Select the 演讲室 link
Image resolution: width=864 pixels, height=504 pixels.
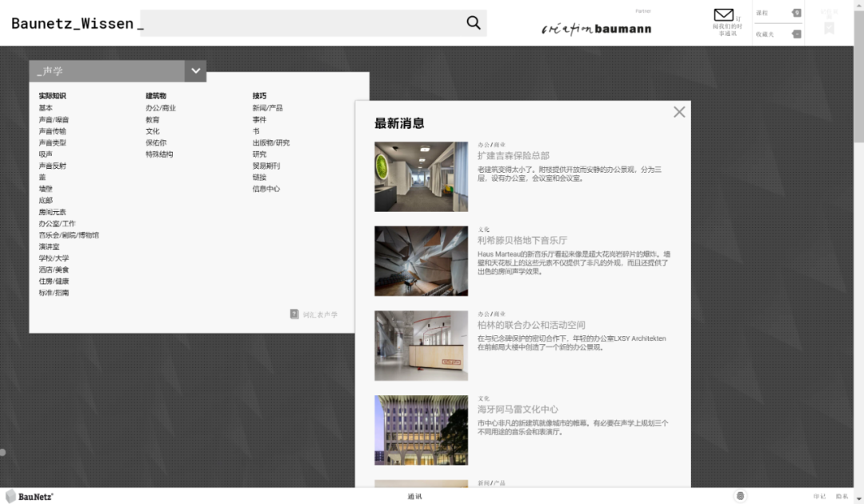(x=49, y=246)
